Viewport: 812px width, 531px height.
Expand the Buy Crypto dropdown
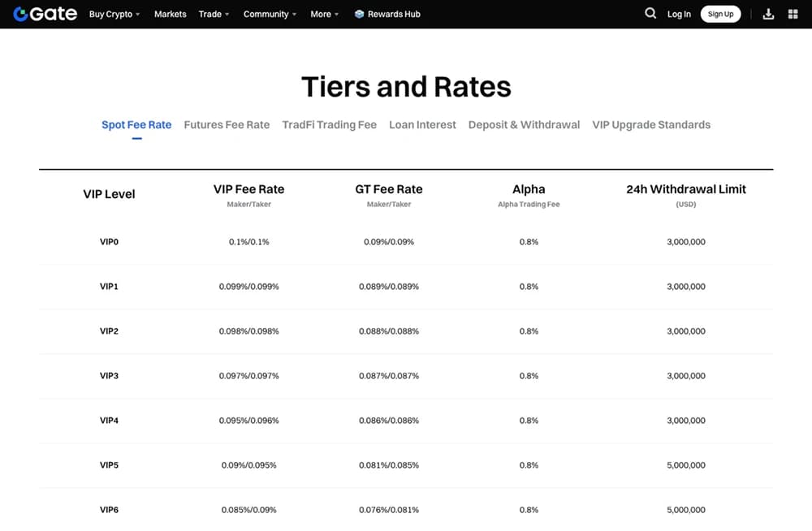click(114, 14)
